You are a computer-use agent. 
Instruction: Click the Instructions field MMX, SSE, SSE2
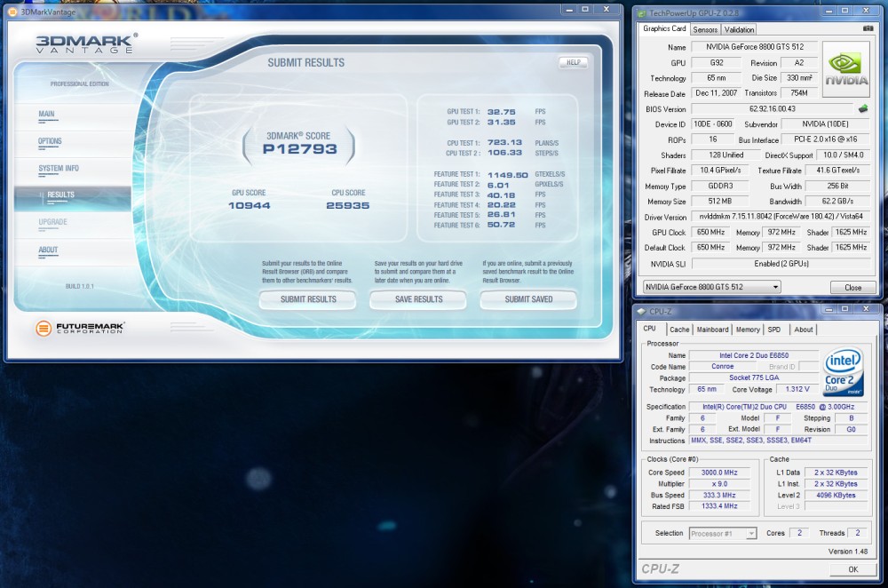tap(780, 441)
